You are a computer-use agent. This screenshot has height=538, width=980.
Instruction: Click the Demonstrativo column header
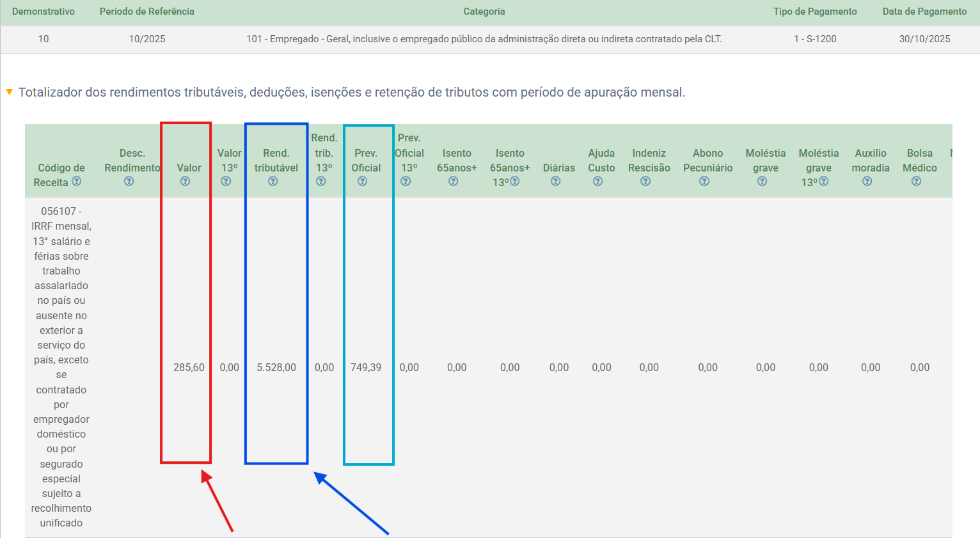tap(43, 12)
